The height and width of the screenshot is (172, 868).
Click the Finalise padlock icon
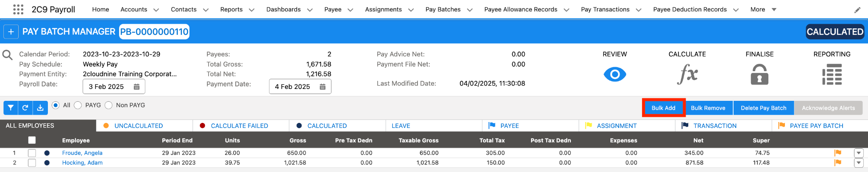759,75
